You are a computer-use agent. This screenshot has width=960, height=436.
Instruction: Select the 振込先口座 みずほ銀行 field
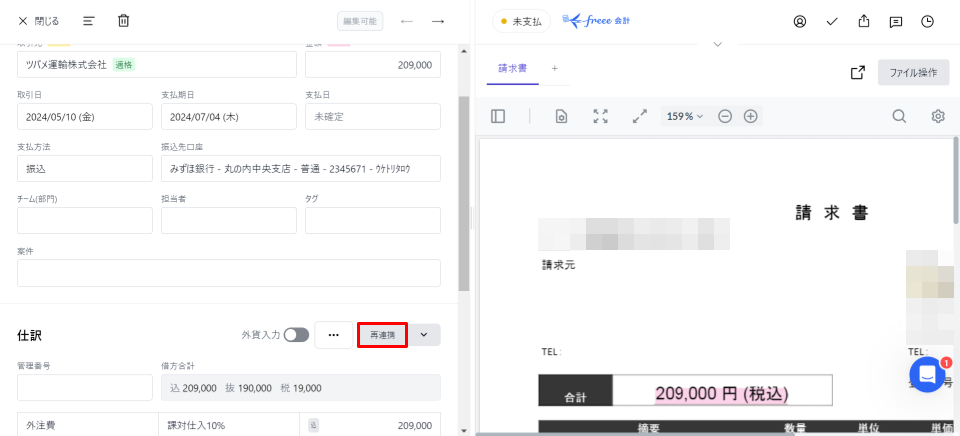pyautogui.click(x=301, y=168)
